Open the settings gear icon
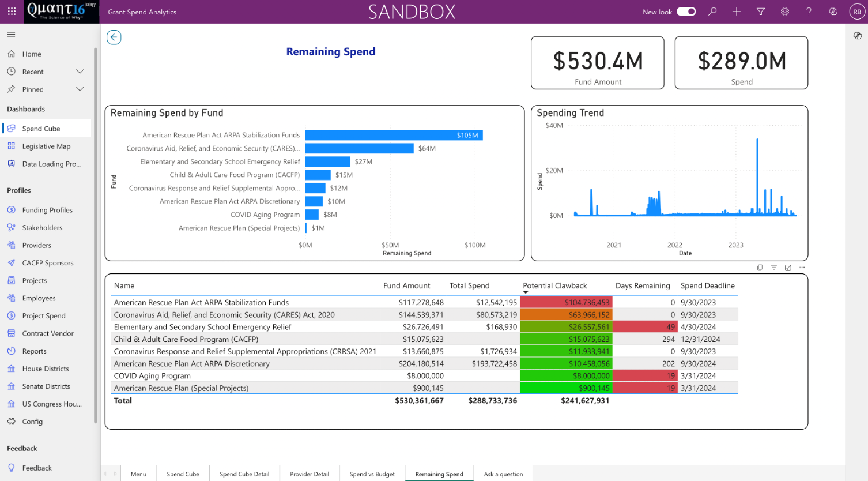The width and height of the screenshot is (868, 481). click(784, 12)
